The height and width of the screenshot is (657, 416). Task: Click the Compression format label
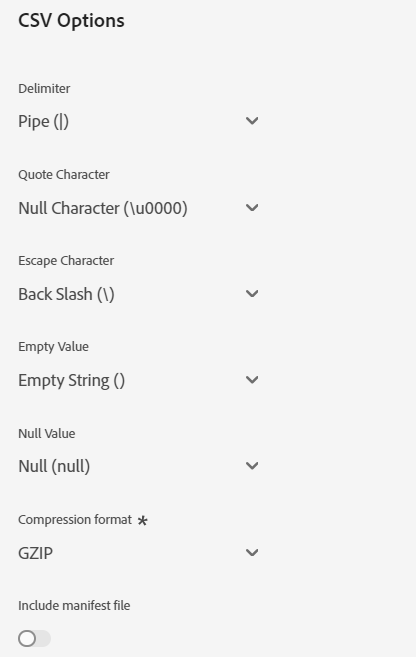click(75, 520)
